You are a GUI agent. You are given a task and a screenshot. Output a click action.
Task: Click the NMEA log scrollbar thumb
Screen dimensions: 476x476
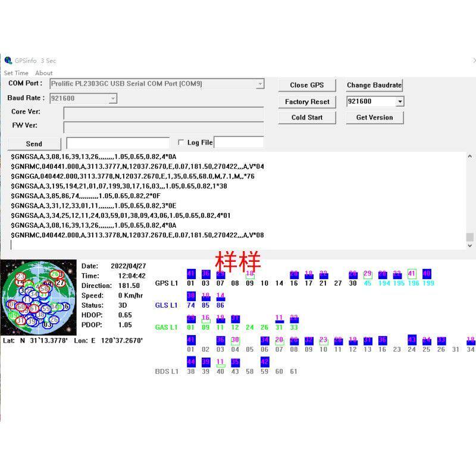click(x=469, y=237)
